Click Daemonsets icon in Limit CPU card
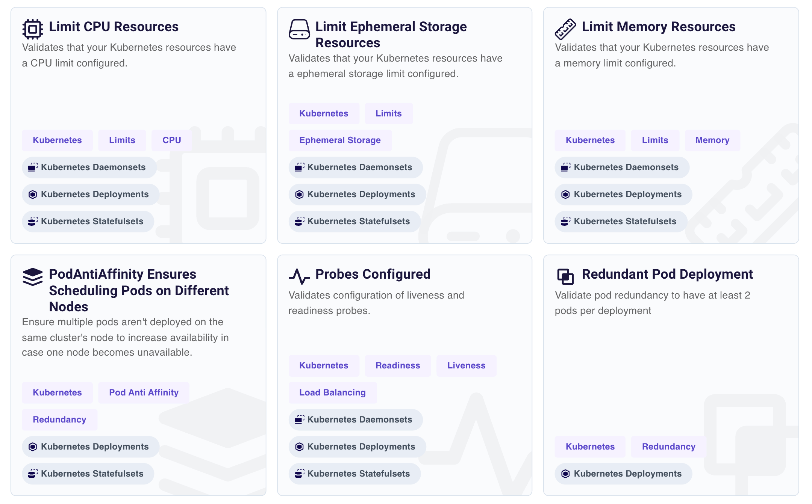Viewport: 812px width, 504px height. coord(33,167)
